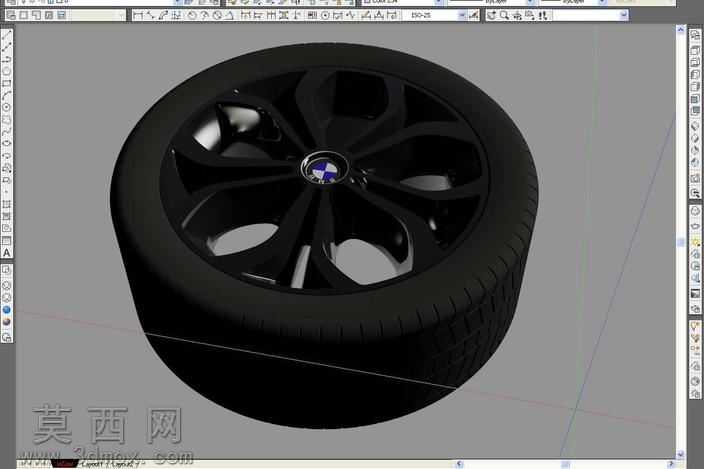Select the Arc tool
Image resolution: width=704 pixels, height=469 pixels.
[7, 95]
